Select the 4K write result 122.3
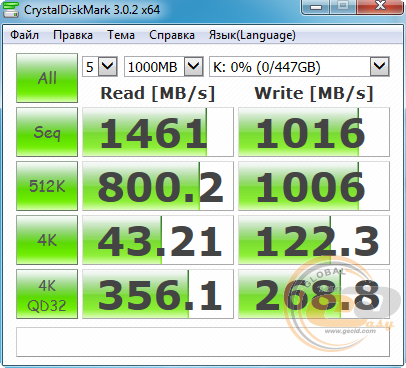The width and height of the screenshot is (406, 368). 314,240
